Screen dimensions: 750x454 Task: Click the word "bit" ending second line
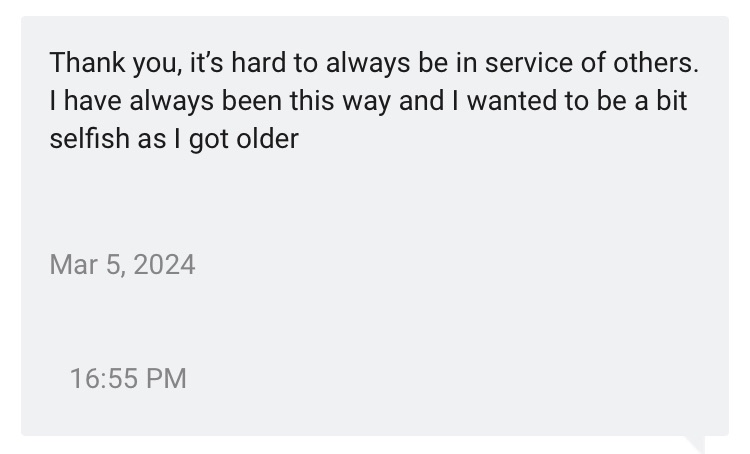pos(672,101)
